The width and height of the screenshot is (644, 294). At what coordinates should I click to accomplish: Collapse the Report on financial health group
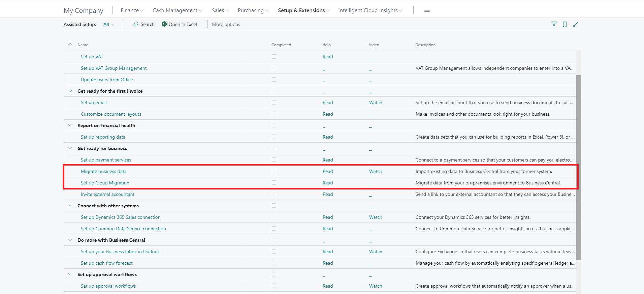(70, 125)
